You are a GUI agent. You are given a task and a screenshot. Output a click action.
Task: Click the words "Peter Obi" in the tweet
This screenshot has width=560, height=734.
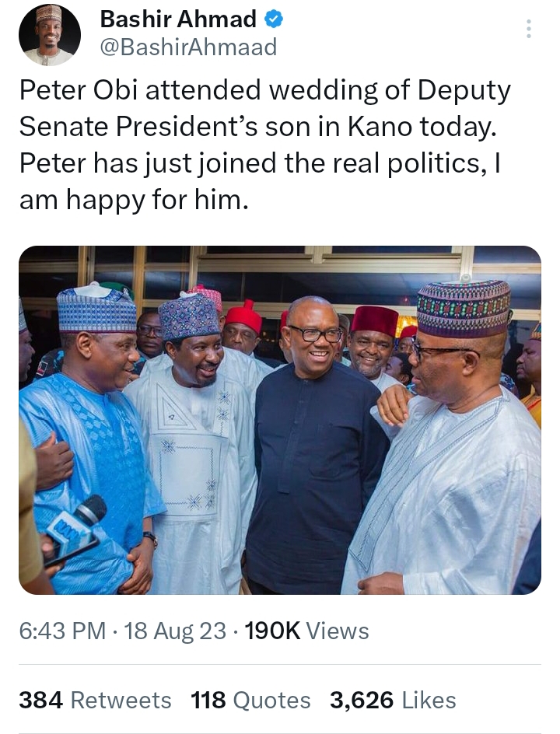(75, 91)
